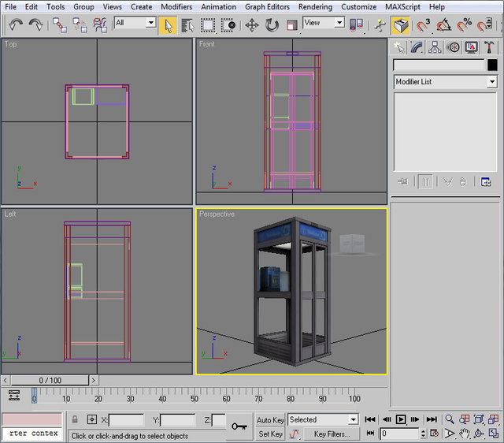Choose the Select and Move tool
The height and width of the screenshot is (443, 504).
pos(252,25)
